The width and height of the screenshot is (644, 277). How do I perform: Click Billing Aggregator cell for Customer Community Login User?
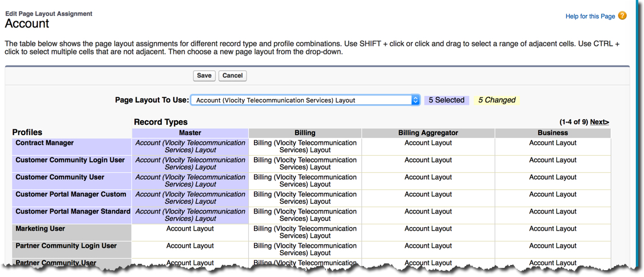428,164
